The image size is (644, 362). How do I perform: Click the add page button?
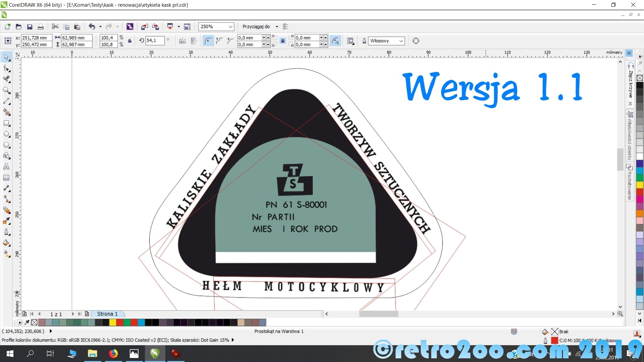pos(87,314)
